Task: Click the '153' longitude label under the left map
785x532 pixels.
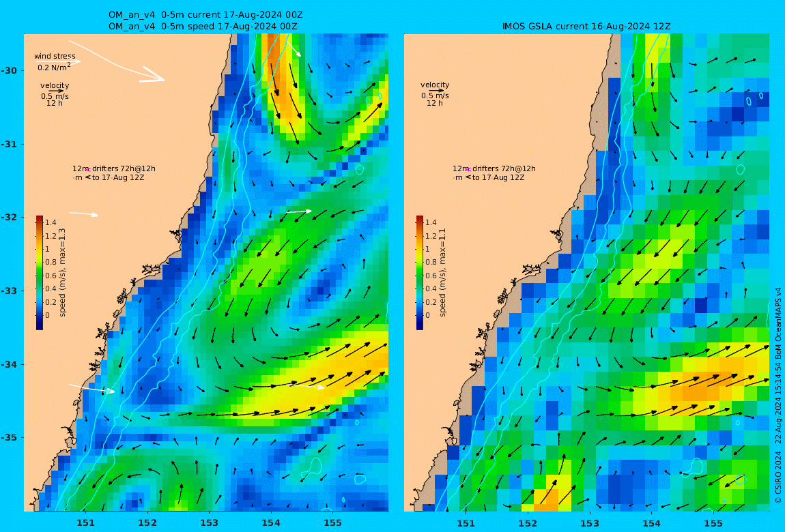Action: (x=209, y=523)
